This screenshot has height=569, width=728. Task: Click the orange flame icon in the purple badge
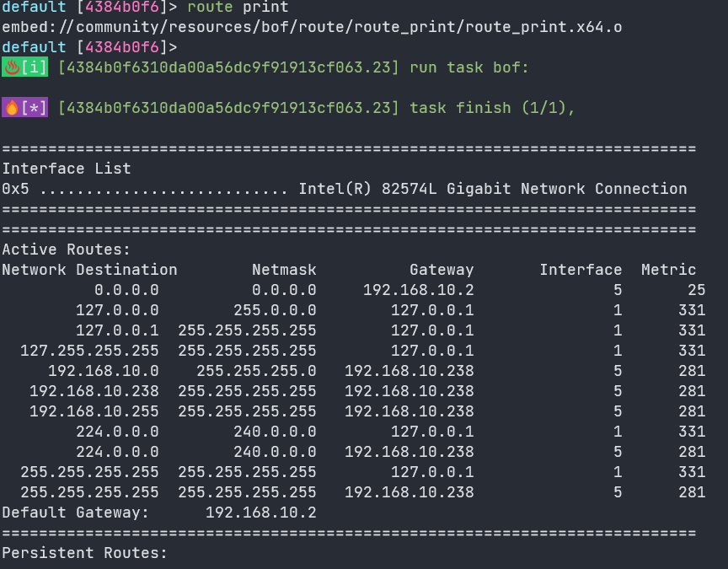click(12, 108)
